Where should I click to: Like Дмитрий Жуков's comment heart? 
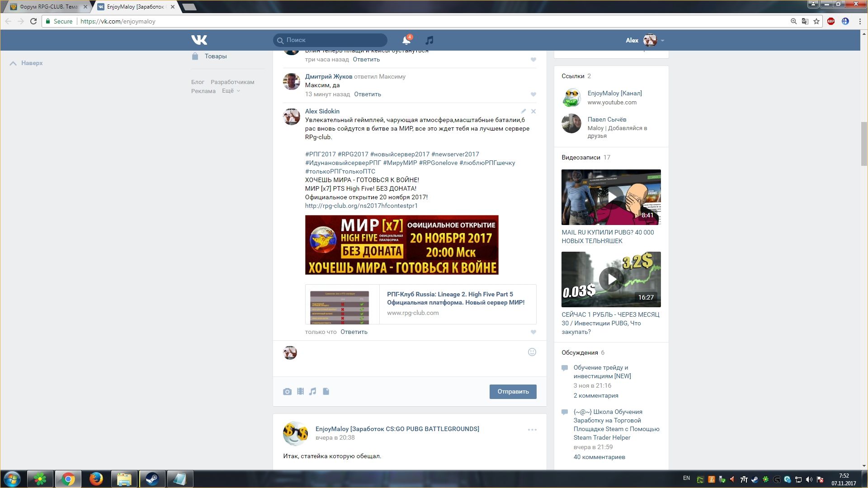tap(533, 94)
